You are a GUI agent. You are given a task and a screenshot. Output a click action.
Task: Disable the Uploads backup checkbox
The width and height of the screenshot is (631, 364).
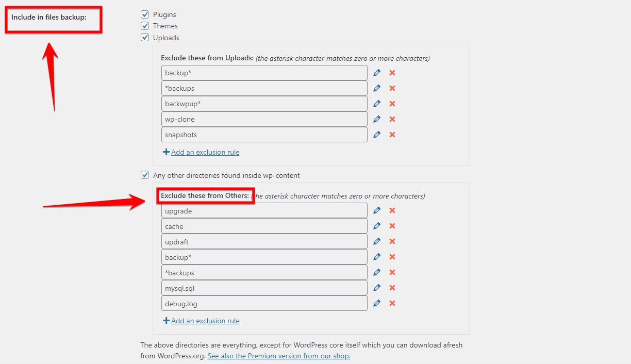[145, 37]
